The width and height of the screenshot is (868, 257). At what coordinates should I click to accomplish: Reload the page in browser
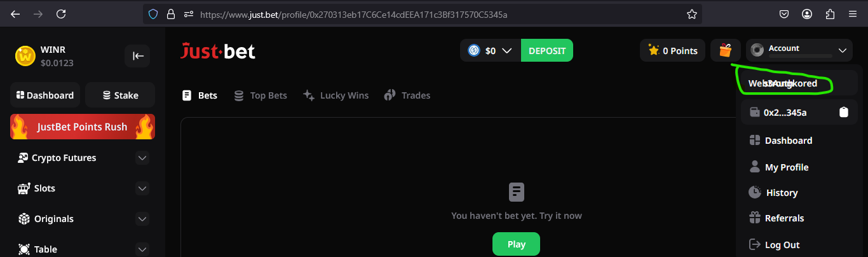coord(61,13)
